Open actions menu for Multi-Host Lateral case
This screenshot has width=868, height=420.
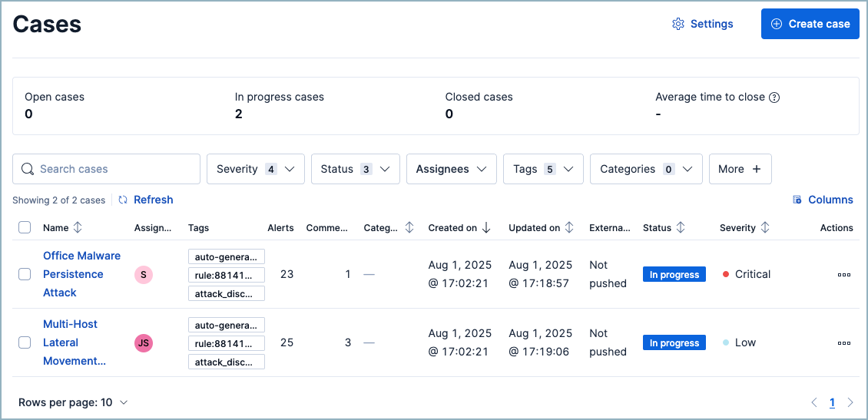pos(843,342)
